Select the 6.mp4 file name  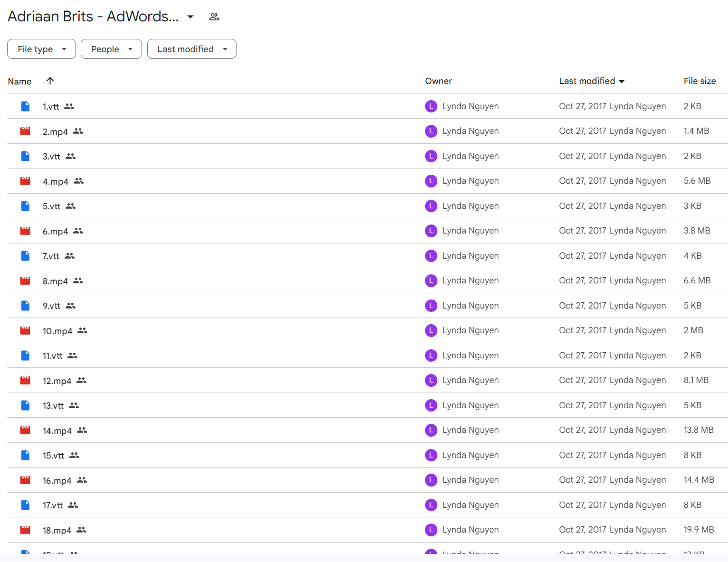point(55,232)
